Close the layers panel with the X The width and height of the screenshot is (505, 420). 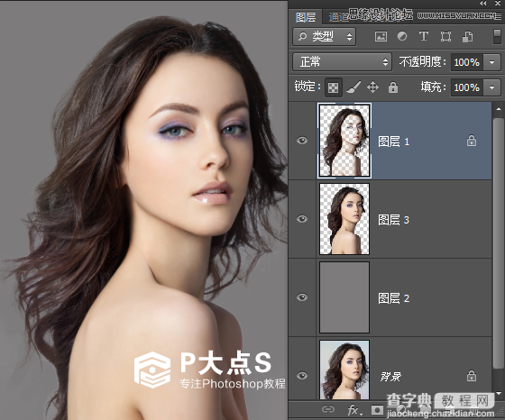coord(498,4)
